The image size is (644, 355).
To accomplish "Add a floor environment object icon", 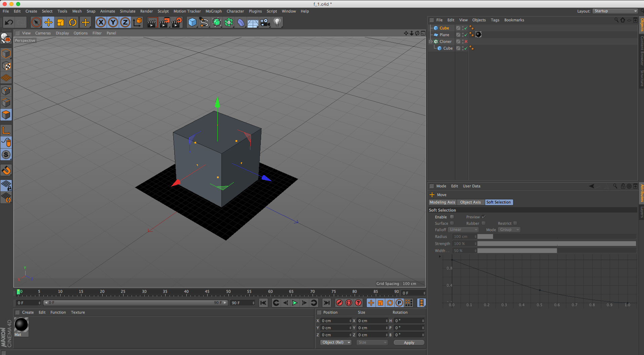I will [253, 22].
